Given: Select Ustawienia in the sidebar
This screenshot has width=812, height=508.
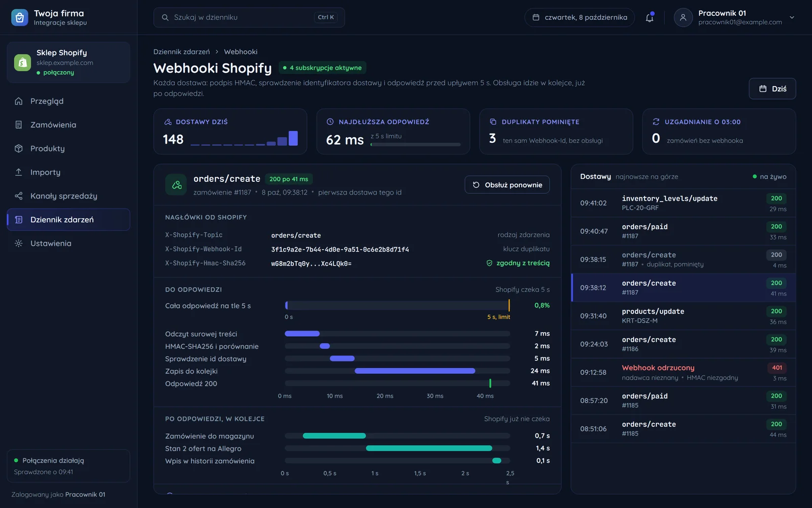Looking at the screenshot, I should [x=69, y=243].
